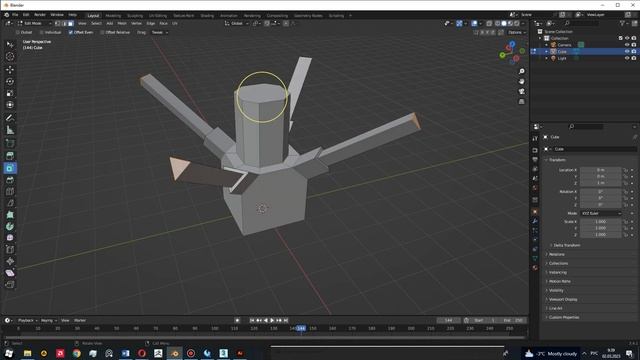Hide Collection in viewport with eye icon

pos(627,38)
